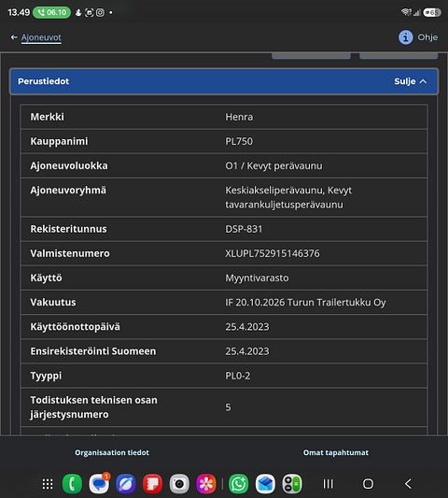Launch the green Phone app
448x498 pixels.
coord(73,484)
